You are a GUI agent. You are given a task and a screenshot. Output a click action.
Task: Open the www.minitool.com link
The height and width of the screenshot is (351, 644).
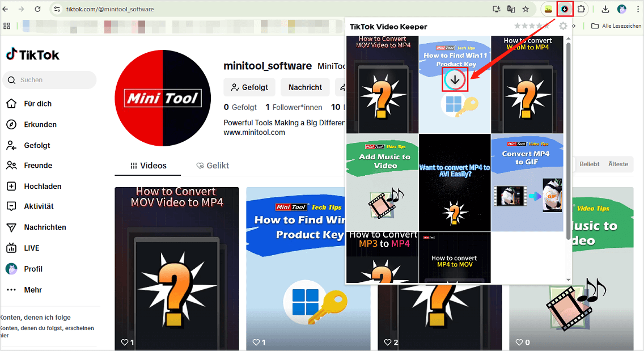254,132
